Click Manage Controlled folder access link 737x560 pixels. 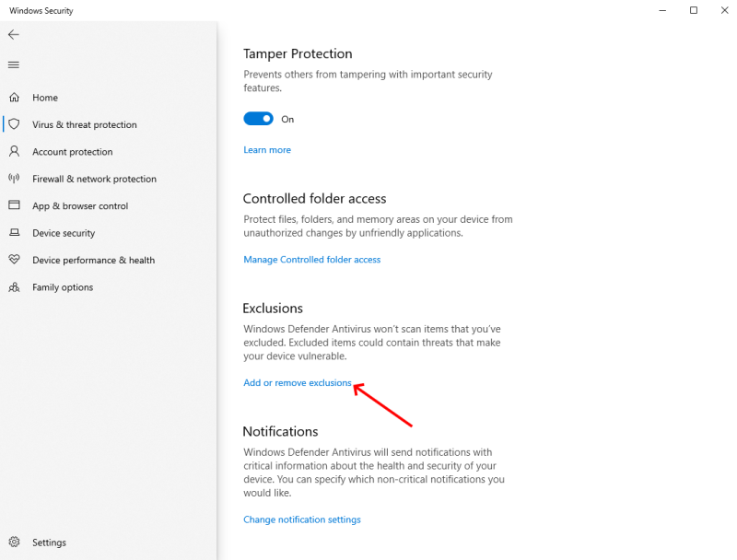click(312, 260)
